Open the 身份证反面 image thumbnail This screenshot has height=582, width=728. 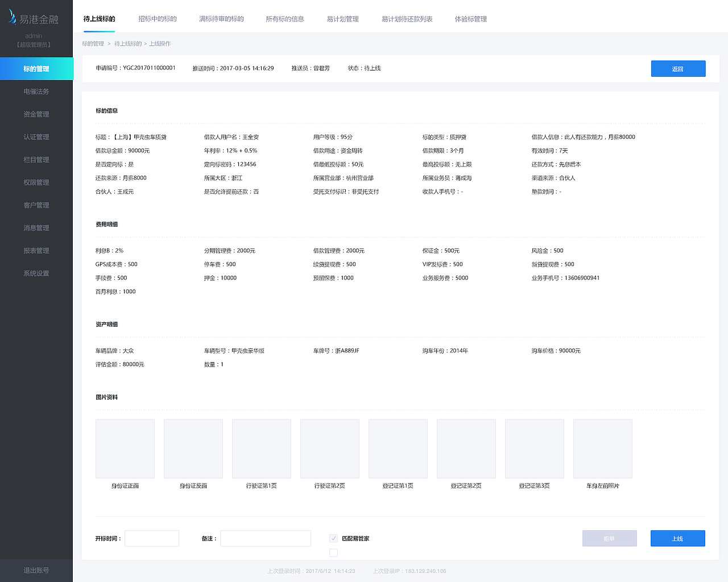(x=193, y=448)
